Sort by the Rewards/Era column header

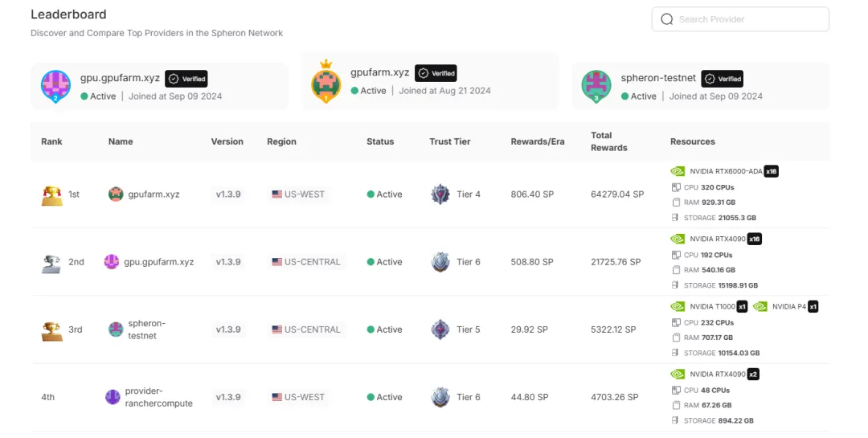[537, 141]
